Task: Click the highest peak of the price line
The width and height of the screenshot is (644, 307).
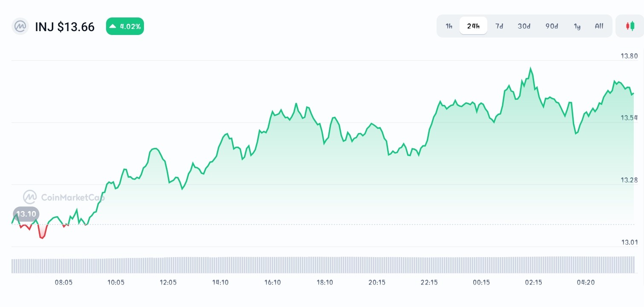Action: [530, 69]
